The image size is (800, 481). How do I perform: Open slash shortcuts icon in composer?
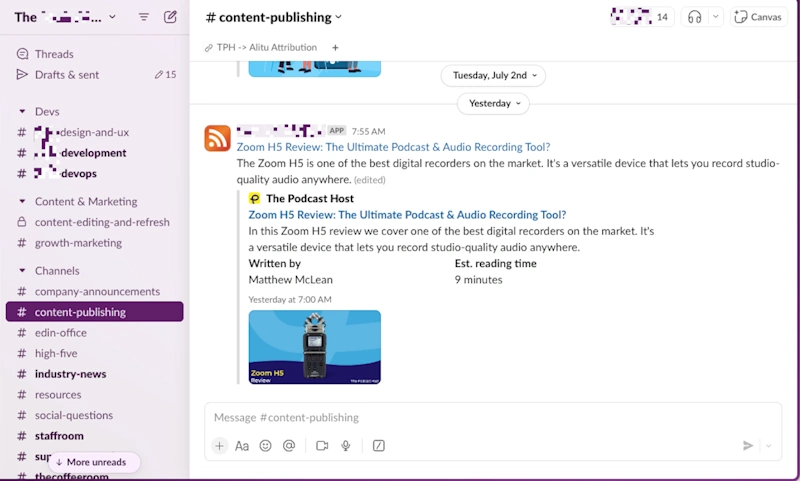(x=379, y=446)
